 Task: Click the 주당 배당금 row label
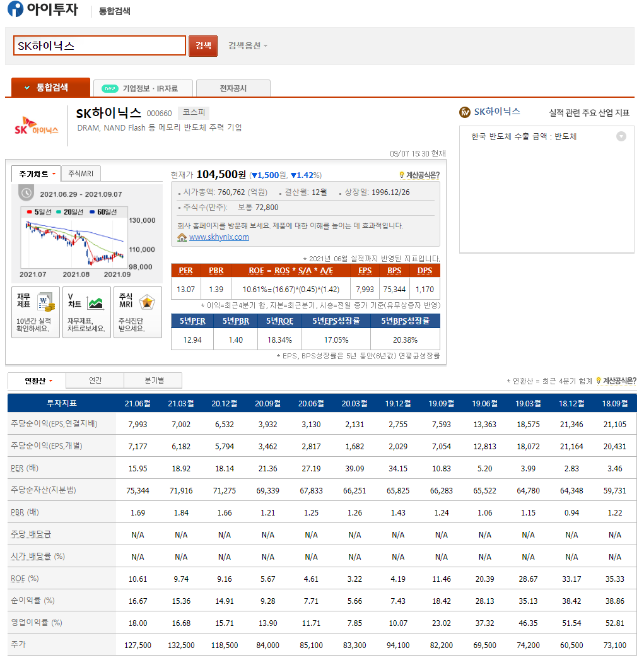(x=31, y=534)
